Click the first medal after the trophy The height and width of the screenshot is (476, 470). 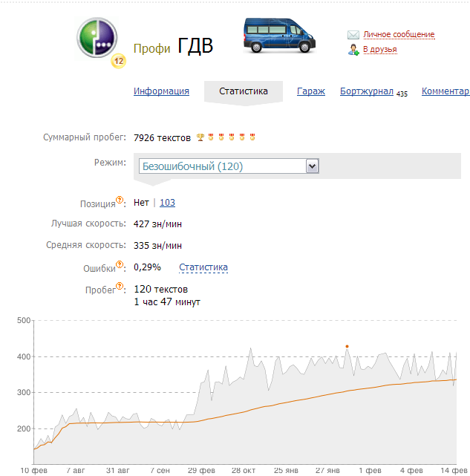click(x=211, y=137)
